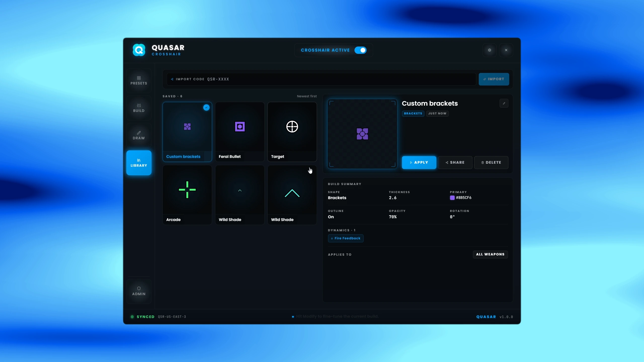
Task: Open the Newest first sort menu
Action: point(307,96)
